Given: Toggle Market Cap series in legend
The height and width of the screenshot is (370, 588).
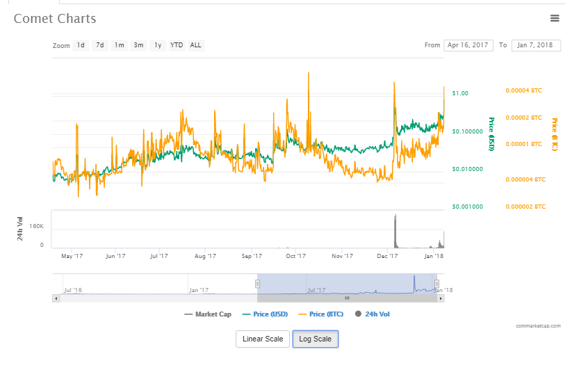Looking at the screenshot, I should tap(208, 314).
